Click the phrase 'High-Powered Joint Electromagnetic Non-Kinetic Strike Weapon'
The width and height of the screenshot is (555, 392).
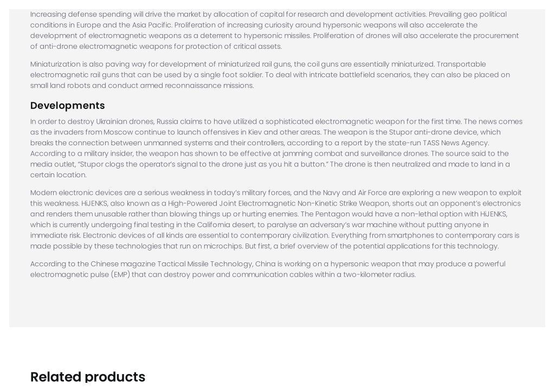278,203
